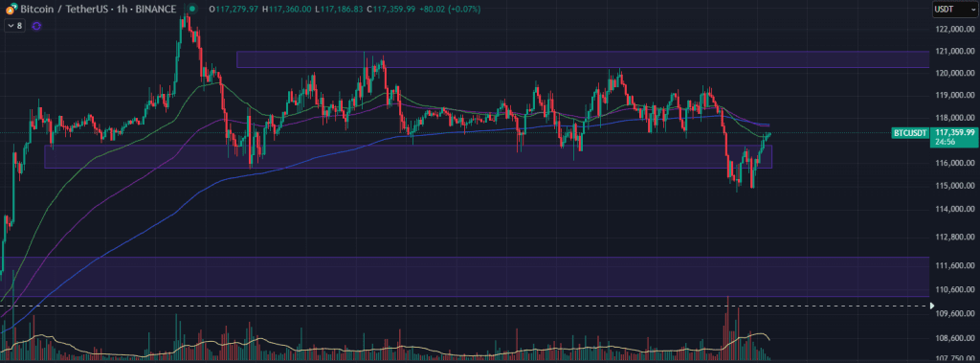Click the 115,000.00 price axis label
This screenshot has width=980, height=363.
click(x=956, y=186)
